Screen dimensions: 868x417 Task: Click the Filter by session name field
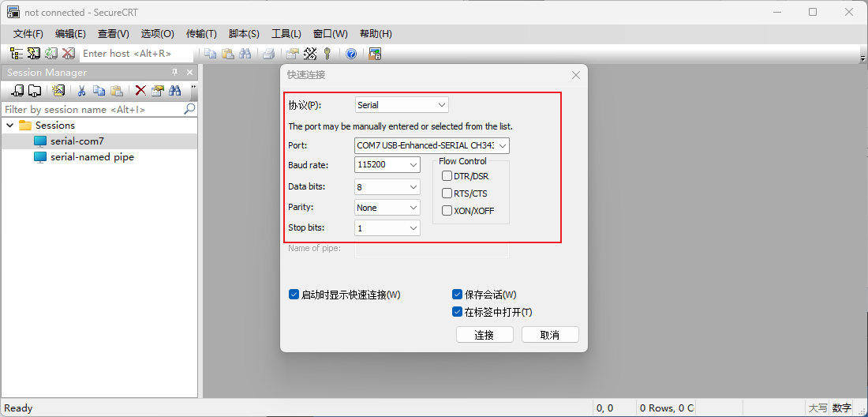[x=93, y=109]
